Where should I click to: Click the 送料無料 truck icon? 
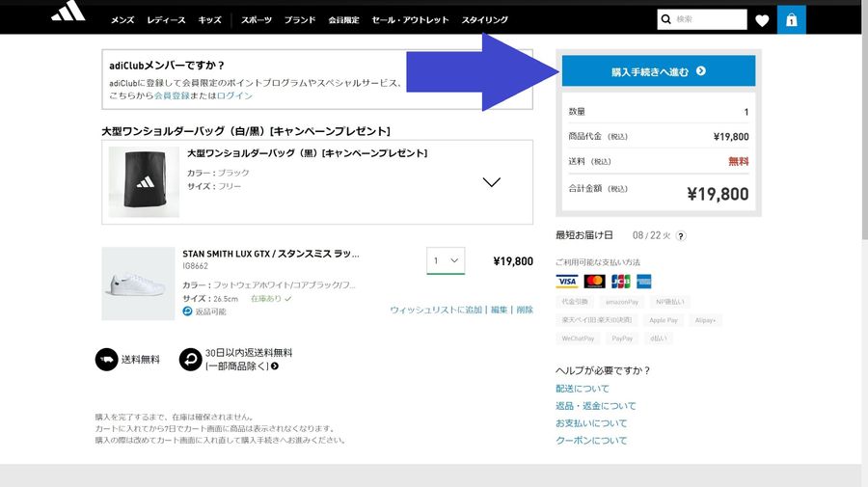(106, 360)
